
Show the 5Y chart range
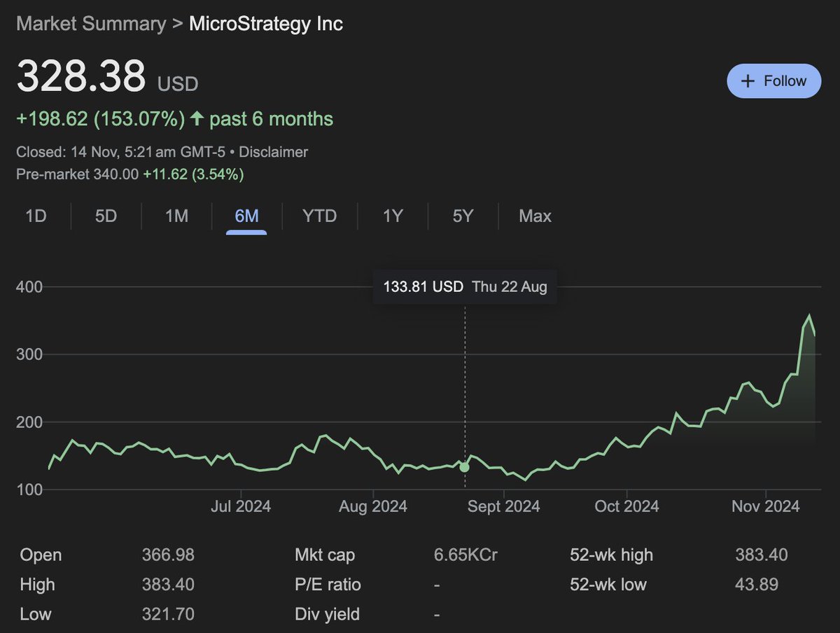click(463, 216)
